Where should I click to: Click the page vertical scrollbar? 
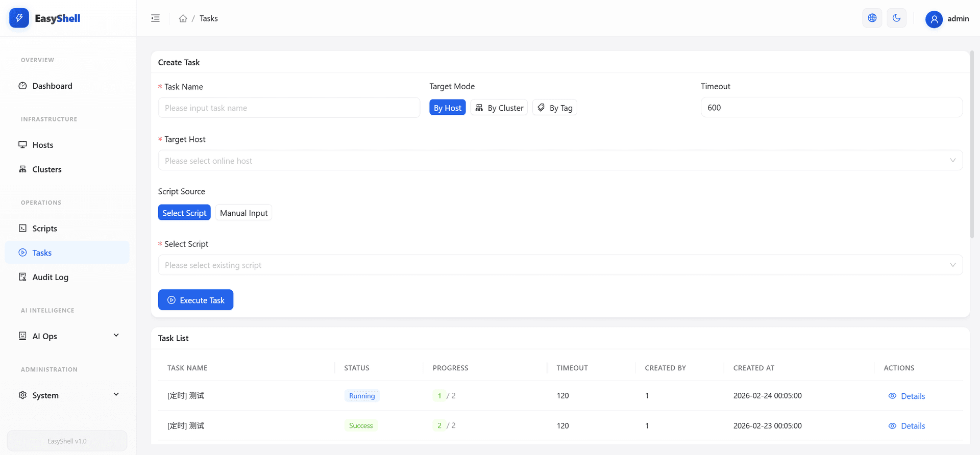[972, 144]
